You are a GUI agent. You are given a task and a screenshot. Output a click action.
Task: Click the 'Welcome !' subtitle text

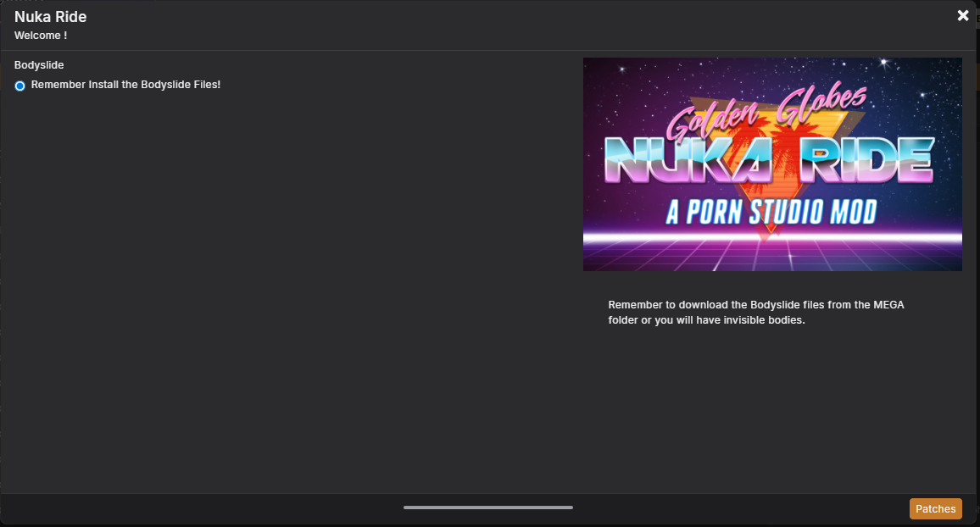41,36
